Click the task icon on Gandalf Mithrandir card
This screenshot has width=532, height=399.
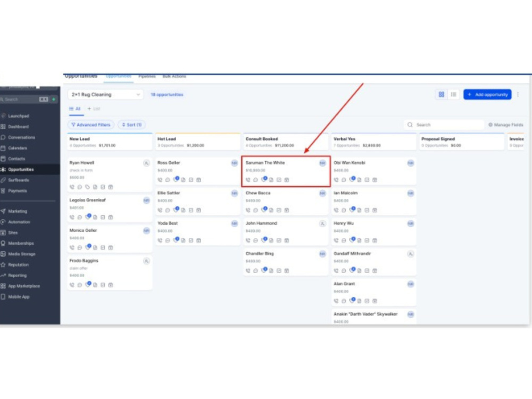367,271
